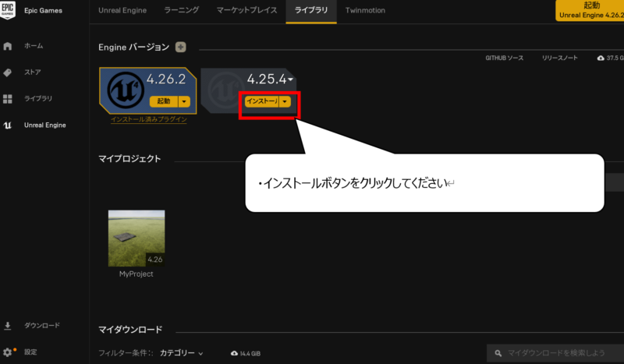This screenshot has width=624, height=364.
Task: Open the 設定 gear icon
Action: coord(7,352)
